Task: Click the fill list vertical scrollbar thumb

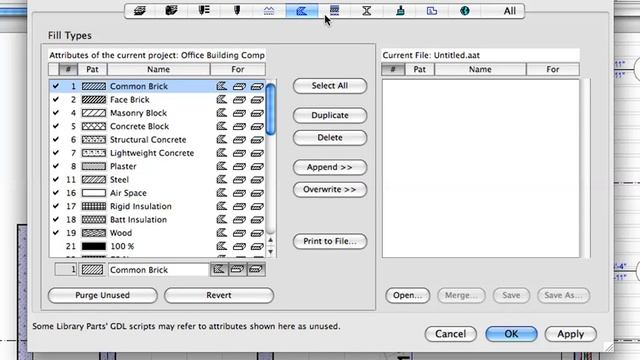Action: (270, 109)
